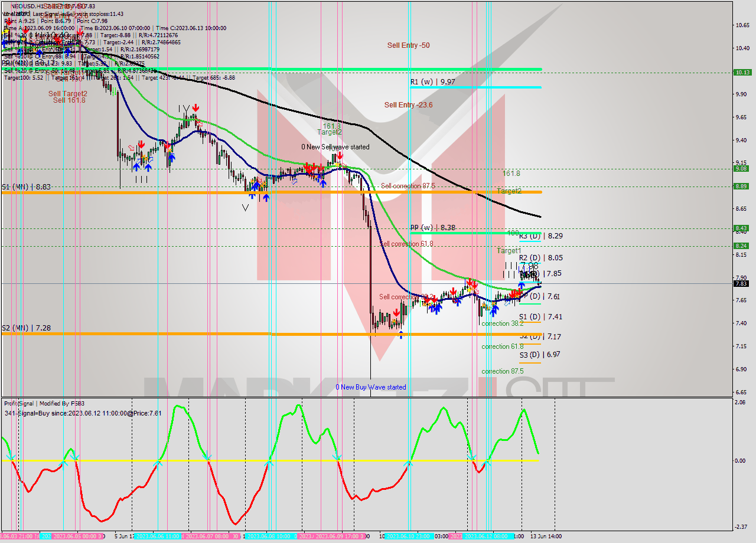
Task: Click the 'Profit-Signal | Modified By FSB3' indicator title
Action: click(x=44, y=404)
